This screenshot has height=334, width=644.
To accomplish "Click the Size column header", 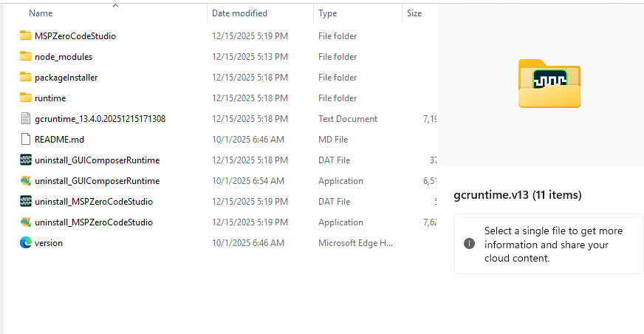I will click(414, 13).
